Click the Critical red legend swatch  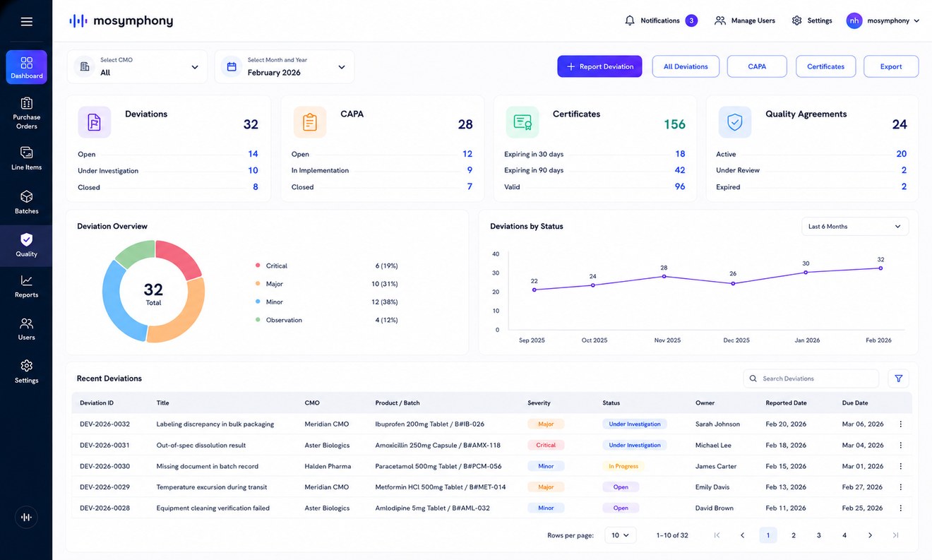(258, 266)
